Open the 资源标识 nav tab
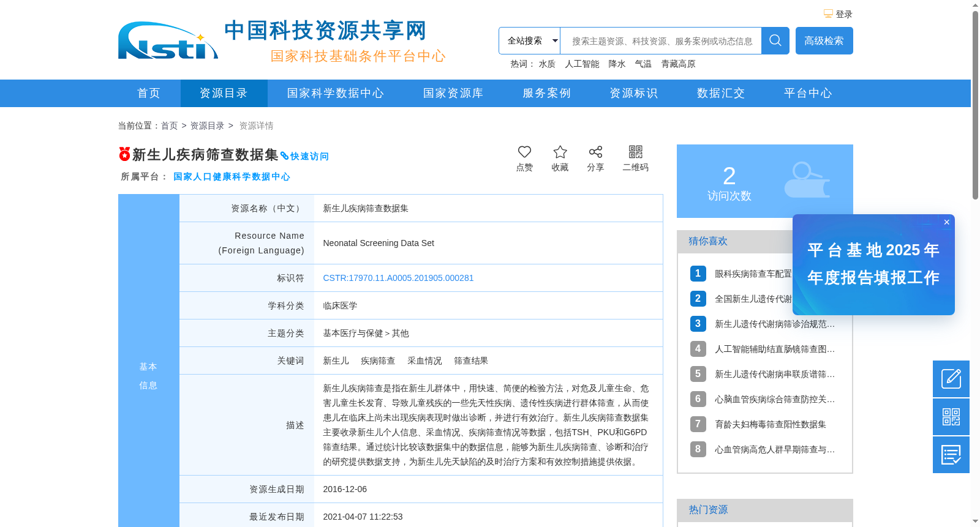Image resolution: width=980 pixels, height=527 pixels. tap(634, 93)
